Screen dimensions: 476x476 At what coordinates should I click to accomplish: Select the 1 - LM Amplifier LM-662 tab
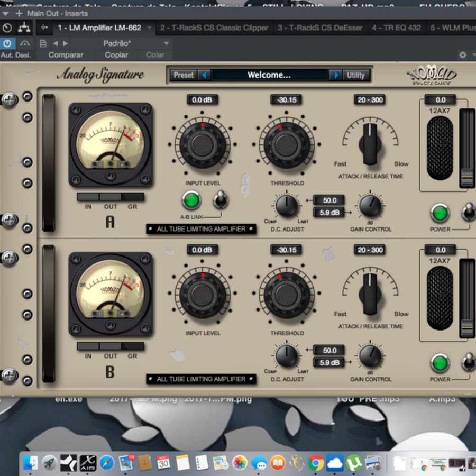[99, 28]
